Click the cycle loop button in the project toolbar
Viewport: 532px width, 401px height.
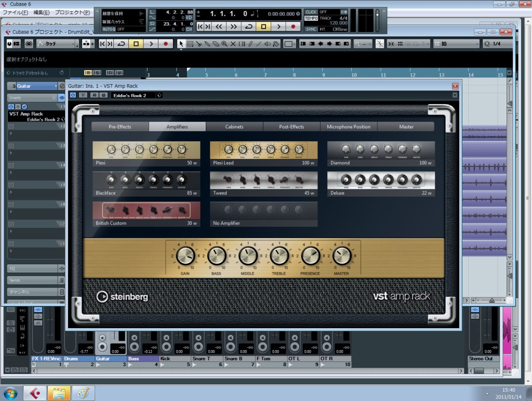point(121,44)
